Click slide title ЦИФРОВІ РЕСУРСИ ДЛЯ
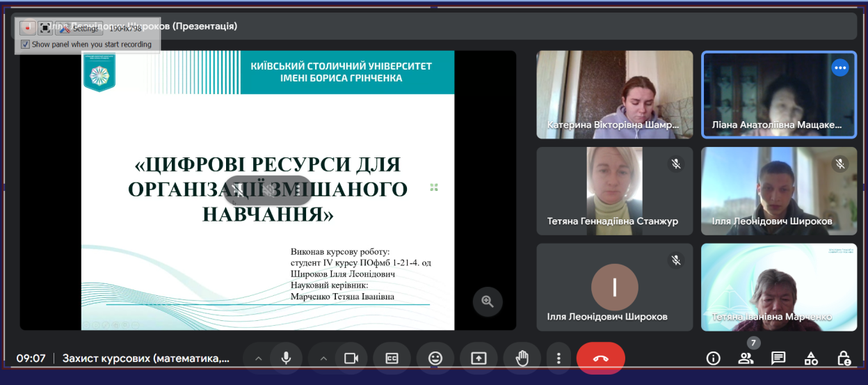Screen dimensions: 868x385 268,164
